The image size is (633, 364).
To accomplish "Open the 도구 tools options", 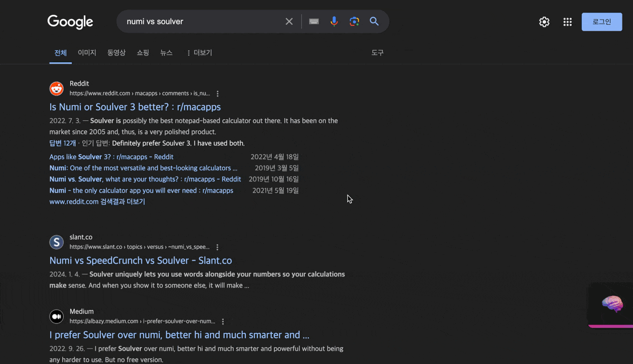I will [x=378, y=53].
